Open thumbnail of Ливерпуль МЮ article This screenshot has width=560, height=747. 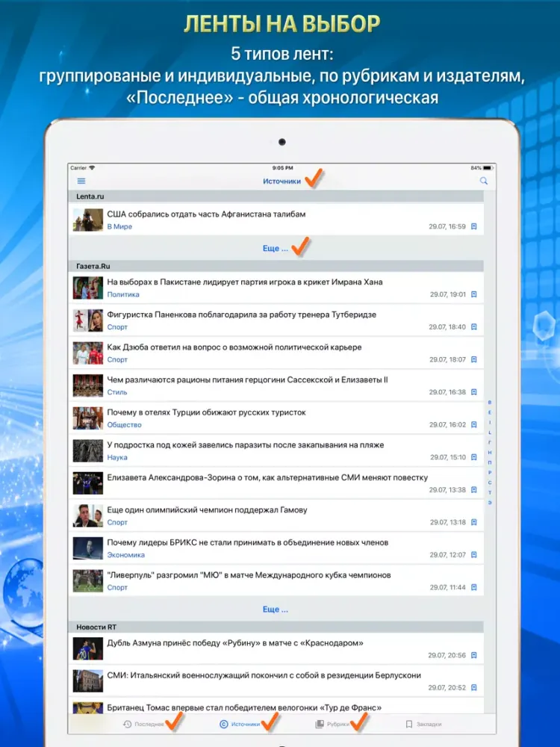(88, 580)
